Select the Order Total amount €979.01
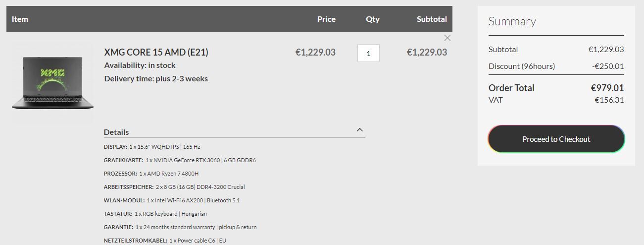The height and width of the screenshot is (245, 644). tap(607, 88)
